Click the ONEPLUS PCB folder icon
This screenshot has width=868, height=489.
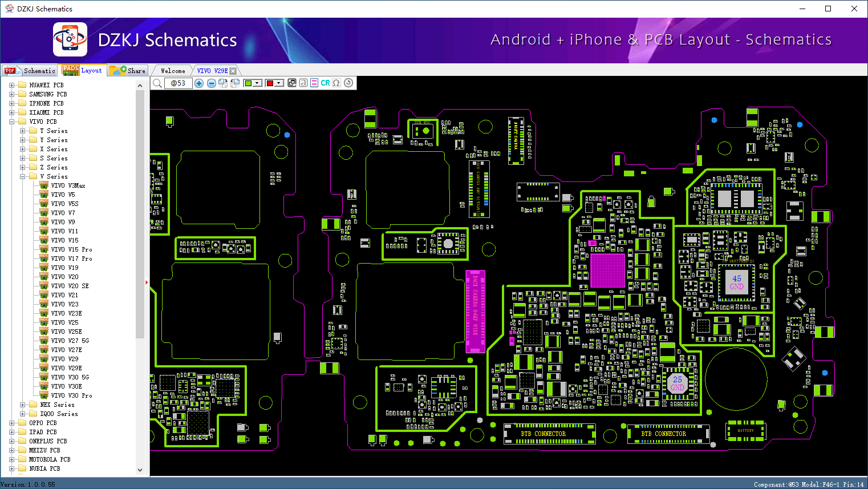22,440
